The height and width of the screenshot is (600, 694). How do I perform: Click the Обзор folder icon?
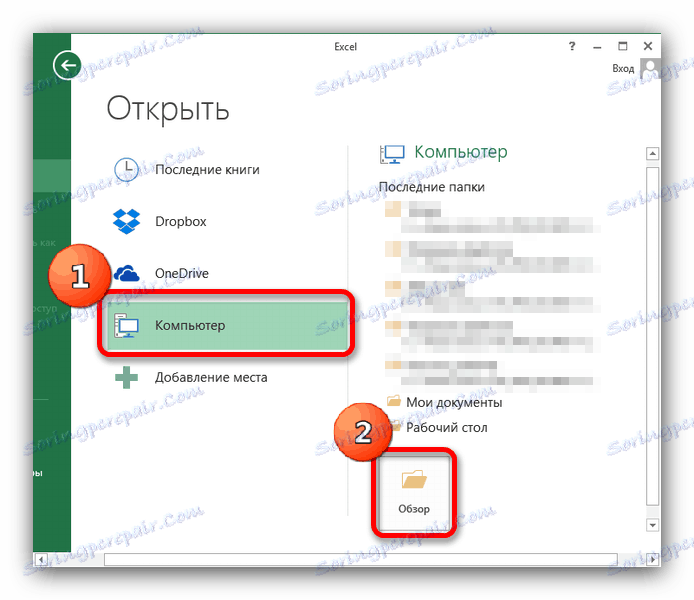(414, 479)
